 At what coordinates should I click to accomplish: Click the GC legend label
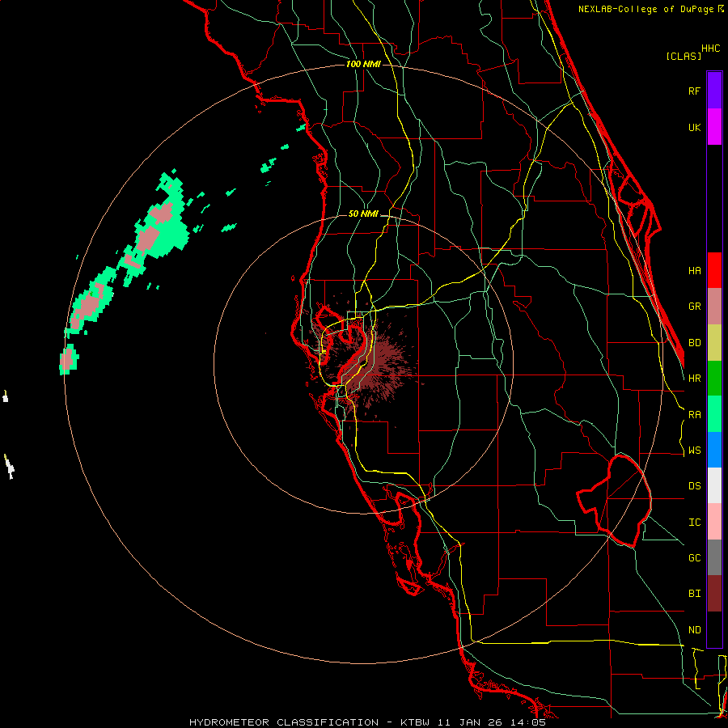pos(694,558)
